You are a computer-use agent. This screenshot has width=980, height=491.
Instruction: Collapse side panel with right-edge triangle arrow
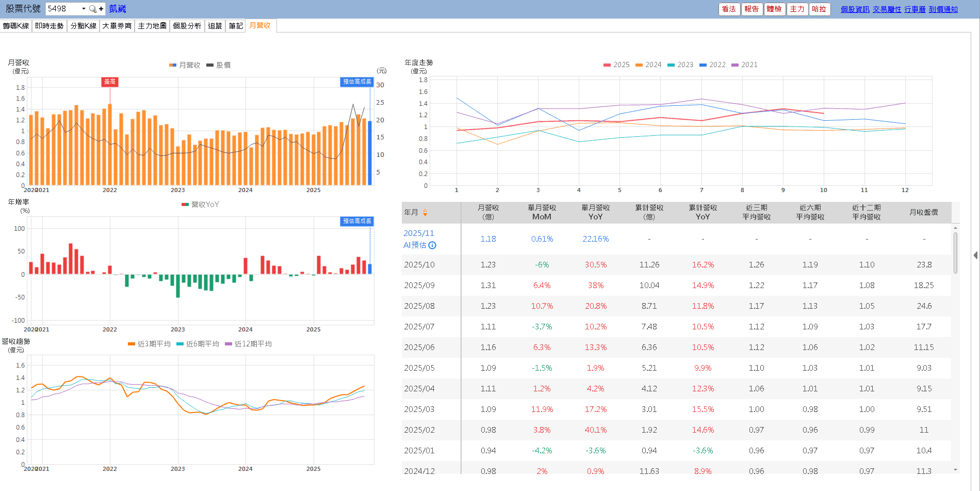coord(975,255)
